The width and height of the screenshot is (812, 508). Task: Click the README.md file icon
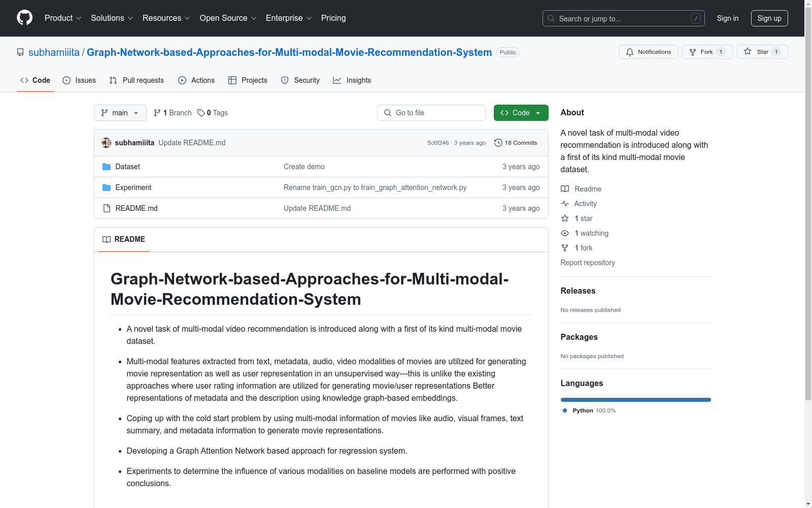pyautogui.click(x=107, y=208)
